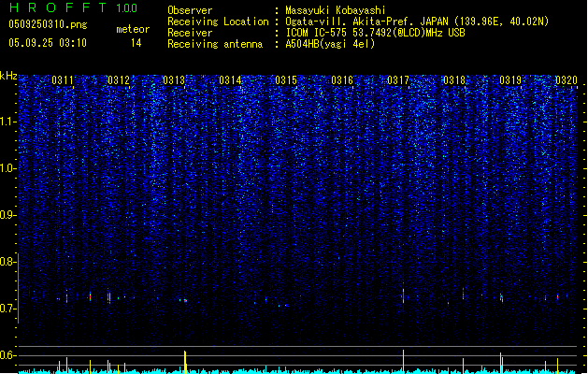Click the meteor echo just after 0317
This screenshot has width=588, height=374.
403,295
